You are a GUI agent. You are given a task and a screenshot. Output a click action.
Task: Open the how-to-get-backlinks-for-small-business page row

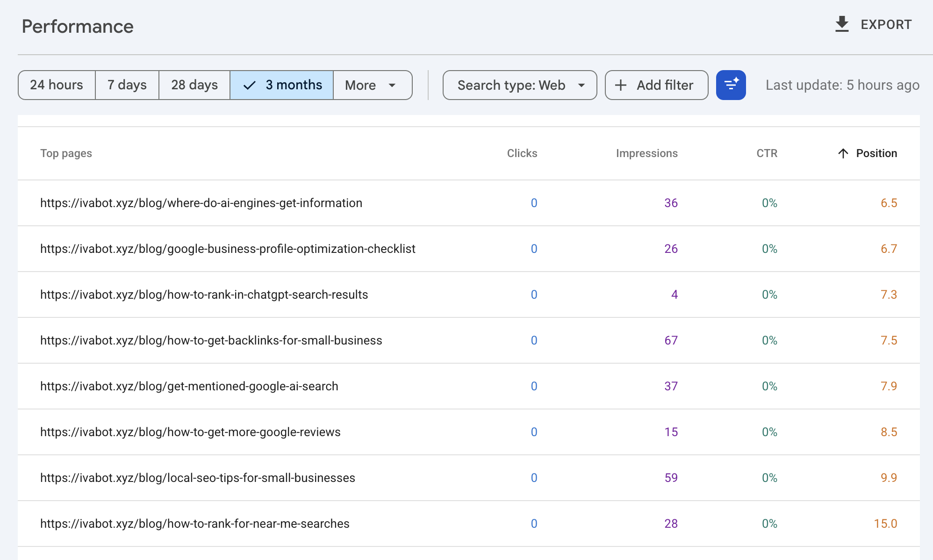coord(469,340)
